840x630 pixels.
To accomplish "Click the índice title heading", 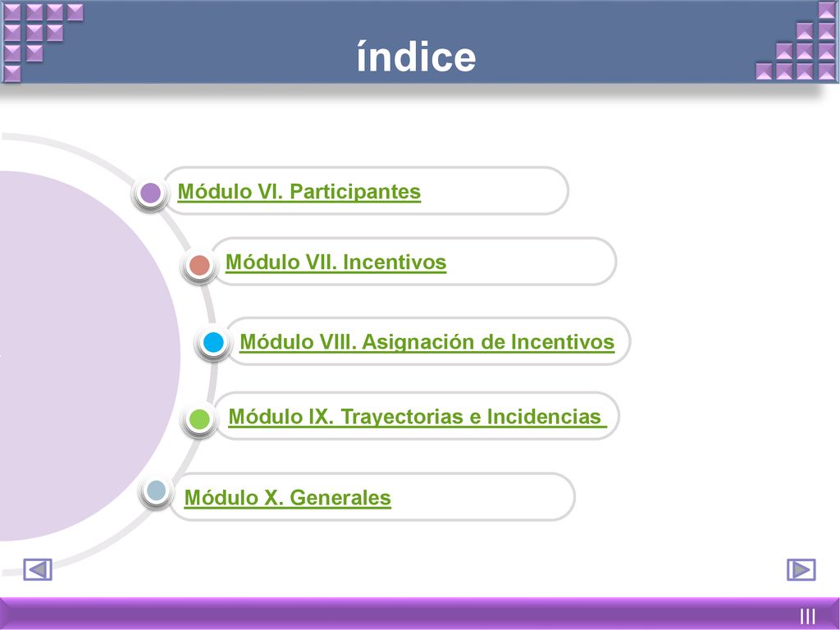I will point(416,57).
